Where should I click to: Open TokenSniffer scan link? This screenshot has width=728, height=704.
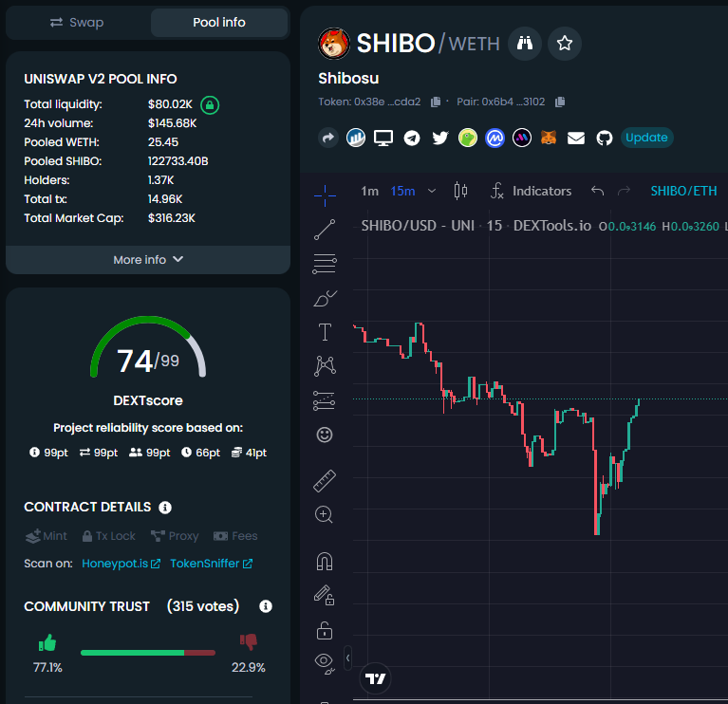click(x=212, y=564)
